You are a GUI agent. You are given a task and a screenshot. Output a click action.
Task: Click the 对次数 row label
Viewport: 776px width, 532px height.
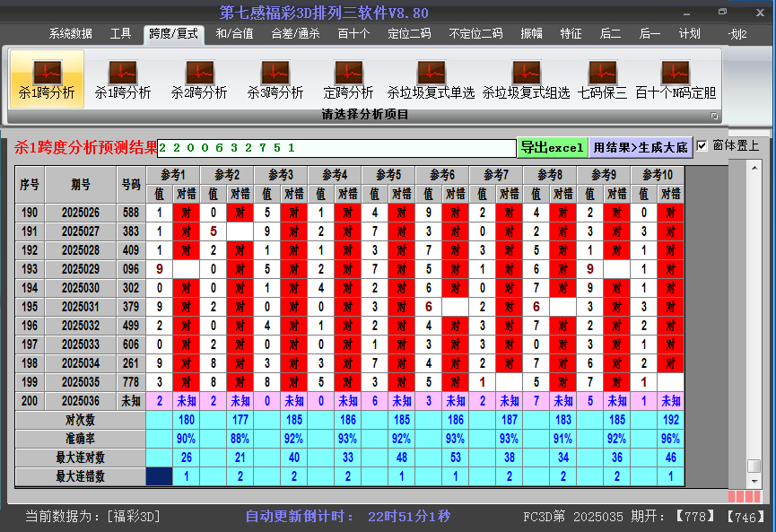(81, 420)
